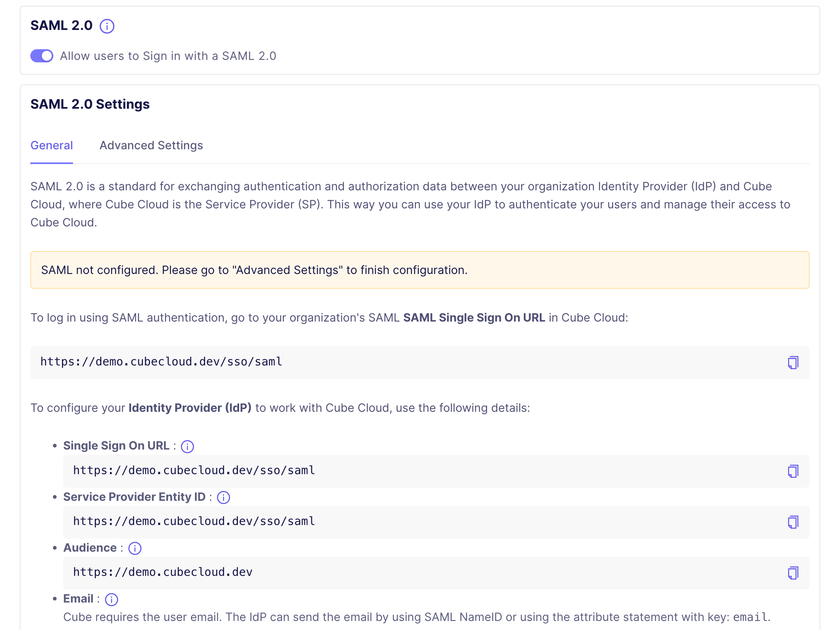Open info tooltip for Service Provider Entity ID
Viewport: 840px width, 630px height.
click(224, 498)
